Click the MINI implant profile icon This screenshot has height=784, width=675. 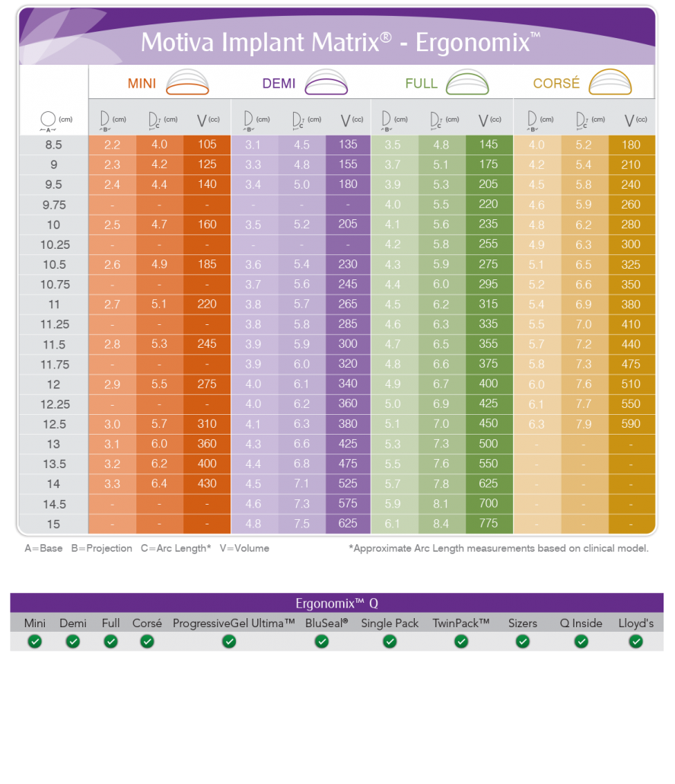pyautogui.click(x=188, y=82)
